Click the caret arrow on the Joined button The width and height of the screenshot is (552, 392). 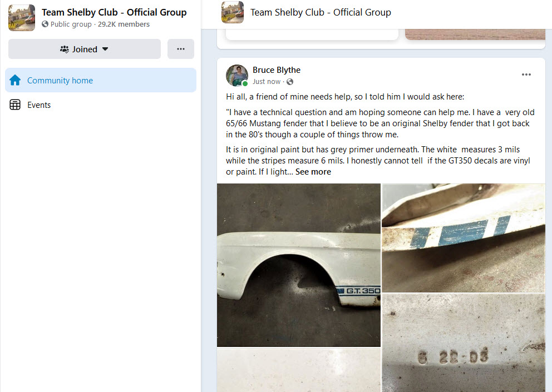click(105, 49)
